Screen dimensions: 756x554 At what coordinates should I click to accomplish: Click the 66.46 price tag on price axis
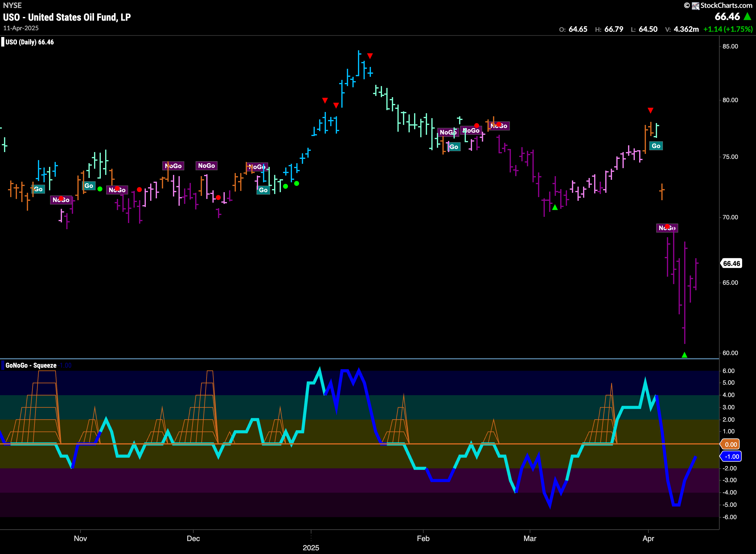[x=731, y=263]
